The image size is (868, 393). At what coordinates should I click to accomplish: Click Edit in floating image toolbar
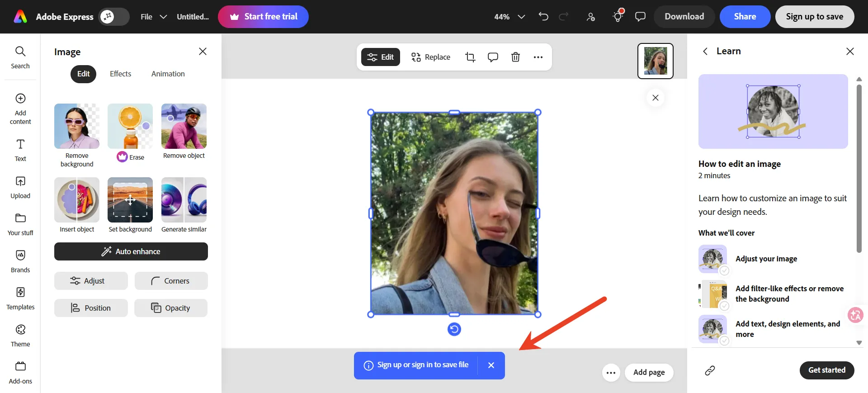[381, 57]
